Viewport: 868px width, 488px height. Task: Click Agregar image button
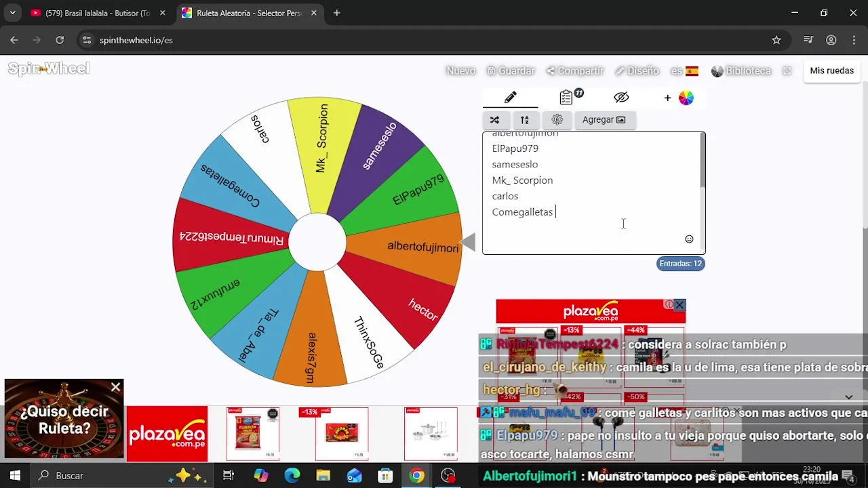[604, 120]
